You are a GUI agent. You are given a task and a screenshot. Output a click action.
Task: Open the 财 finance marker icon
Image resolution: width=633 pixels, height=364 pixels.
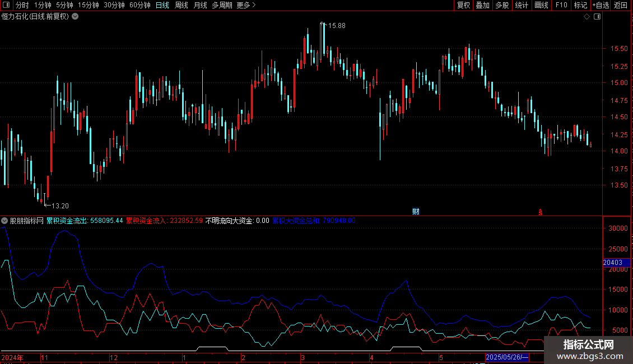[416, 212]
